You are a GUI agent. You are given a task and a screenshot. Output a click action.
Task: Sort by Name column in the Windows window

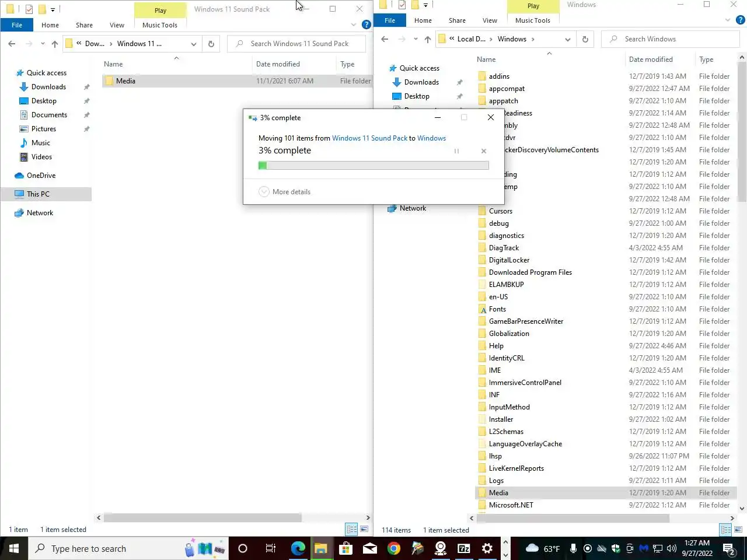[486, 60]
